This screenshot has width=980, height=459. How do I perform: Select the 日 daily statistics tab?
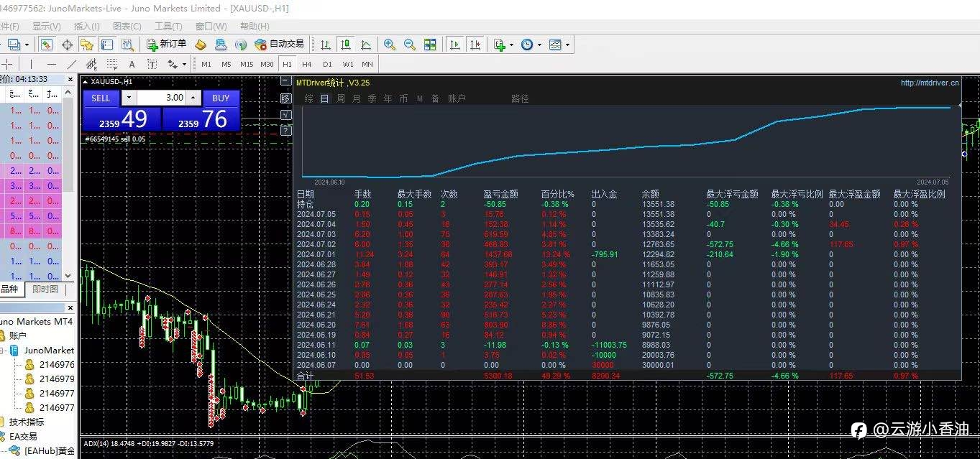(324, 98)
